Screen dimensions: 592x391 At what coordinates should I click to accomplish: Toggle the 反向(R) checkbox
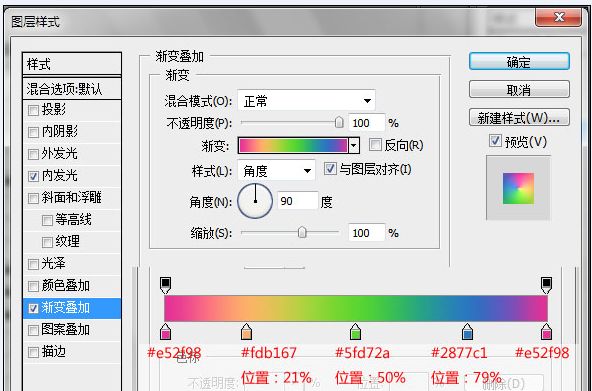(375, 145)
